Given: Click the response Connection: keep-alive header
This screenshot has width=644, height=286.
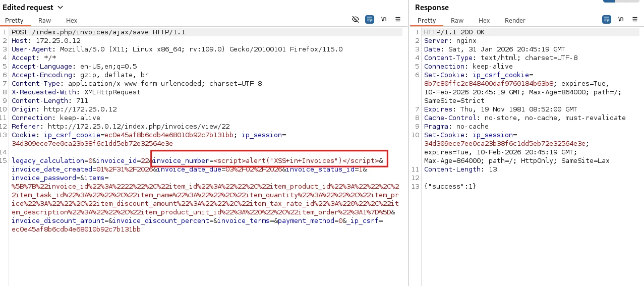Looking at the screenshot, I should click(469, 67).
